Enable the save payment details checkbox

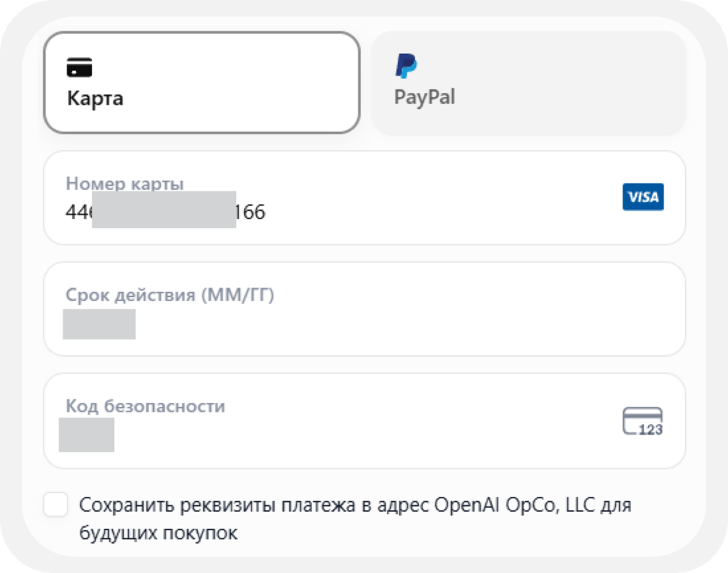(x=56, y=504)
